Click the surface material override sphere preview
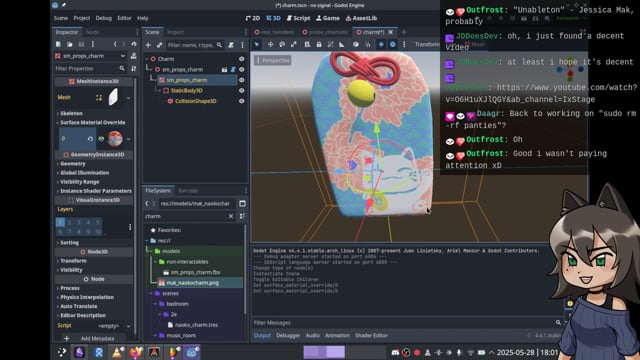 pyautogui.click(x=115, y=139)
